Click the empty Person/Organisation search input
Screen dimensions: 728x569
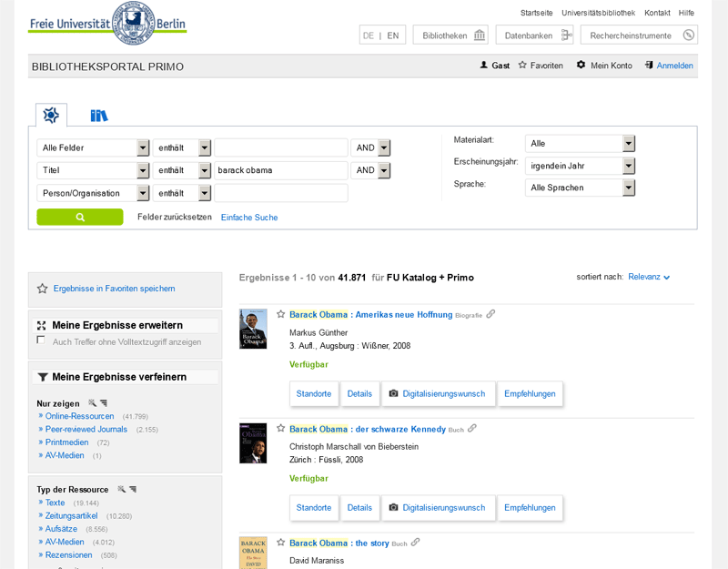tap(281, 193)
